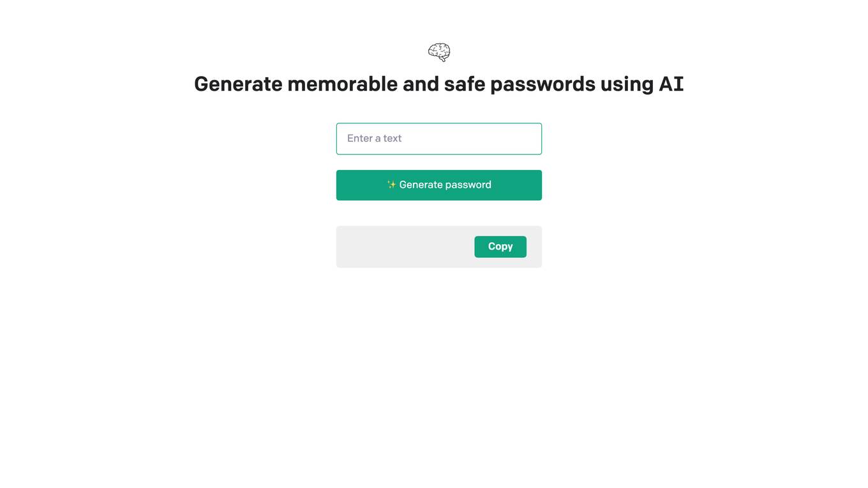The width and height of the screenshot is (868, 488).
Task: Click the word "safe" in the heading
Action: tap(465, 84)
